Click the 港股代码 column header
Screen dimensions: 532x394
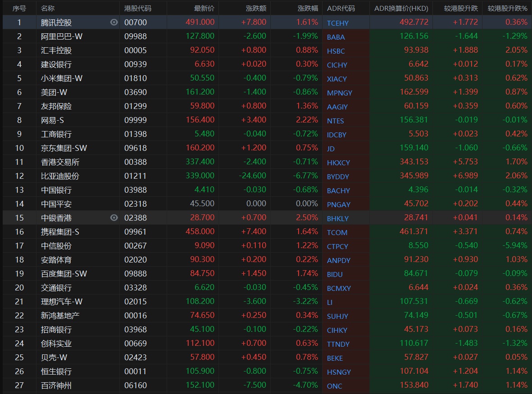point(138,8)
